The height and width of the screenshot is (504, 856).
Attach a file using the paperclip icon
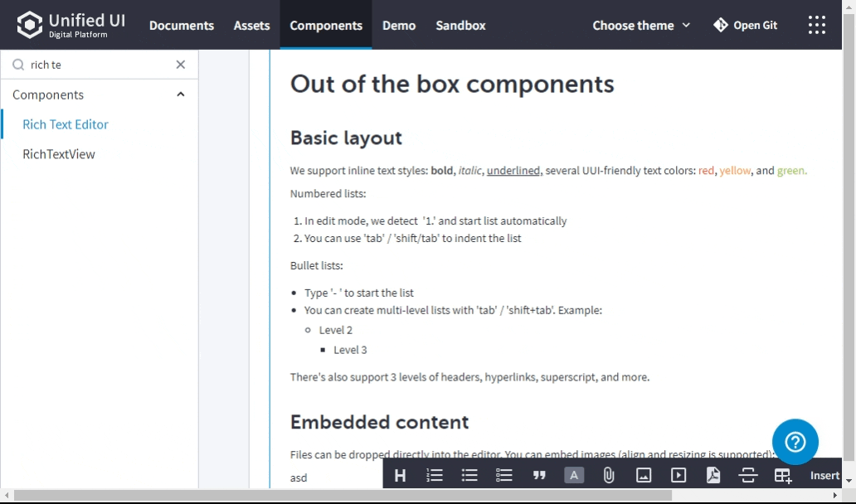[x=608, y=475]
